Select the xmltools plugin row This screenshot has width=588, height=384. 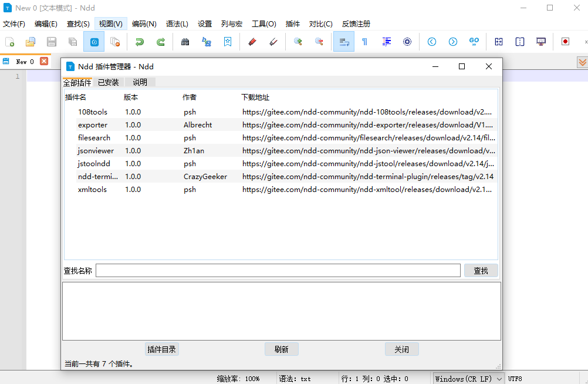(x=281, y=190)
